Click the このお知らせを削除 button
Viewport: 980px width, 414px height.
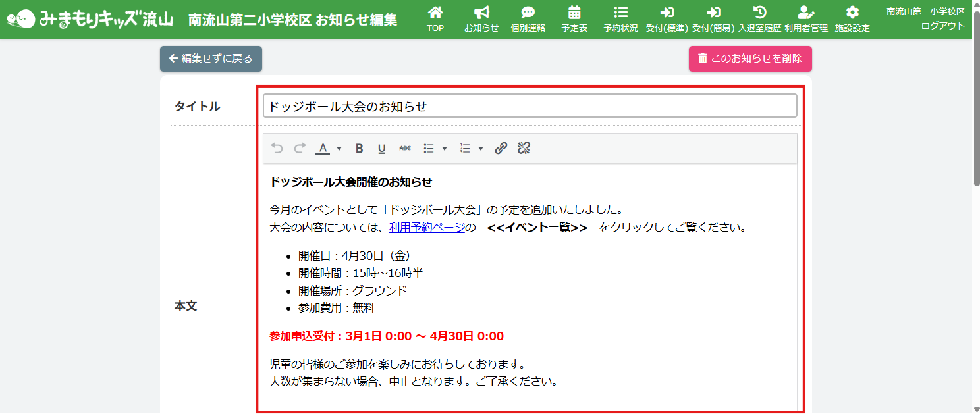pos(750,59)
